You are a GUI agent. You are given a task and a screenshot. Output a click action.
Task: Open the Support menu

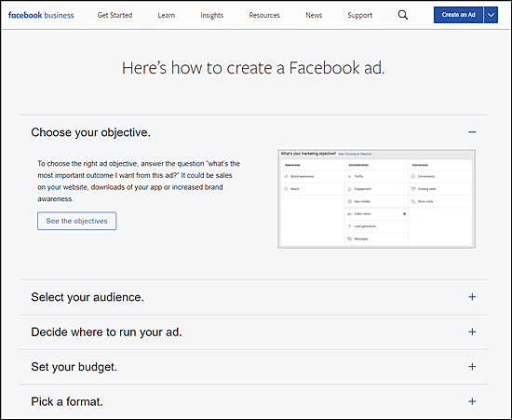360,15
